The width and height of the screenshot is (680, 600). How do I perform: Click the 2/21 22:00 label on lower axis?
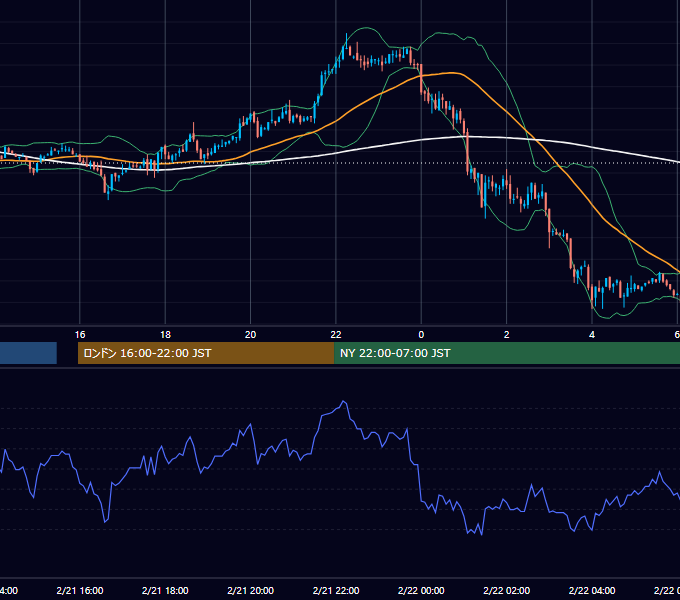coord(336,590)
